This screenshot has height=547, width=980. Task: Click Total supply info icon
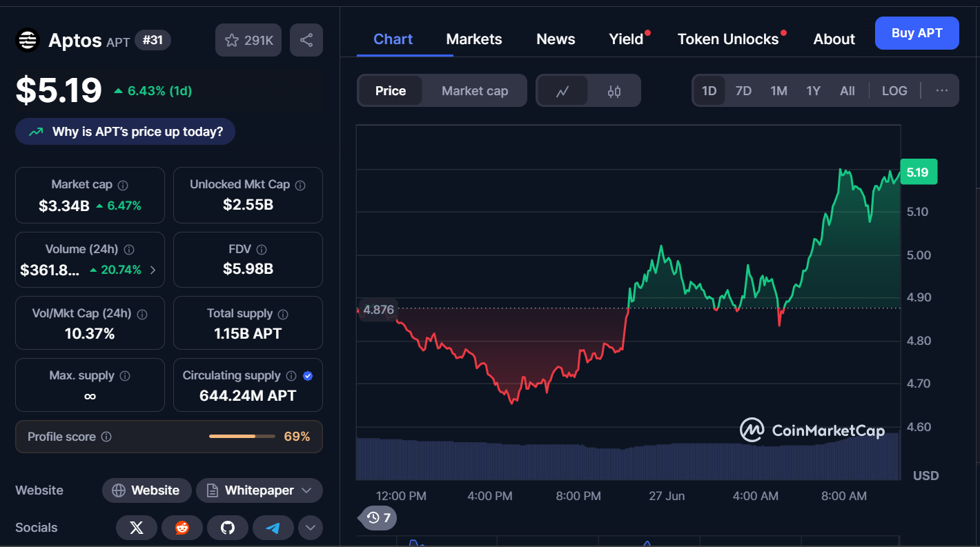point(283,314)
